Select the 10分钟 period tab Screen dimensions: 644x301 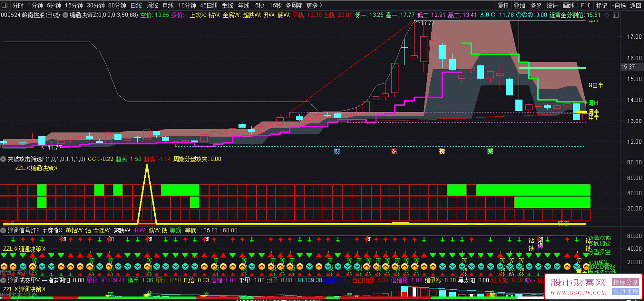coord(187,6)
